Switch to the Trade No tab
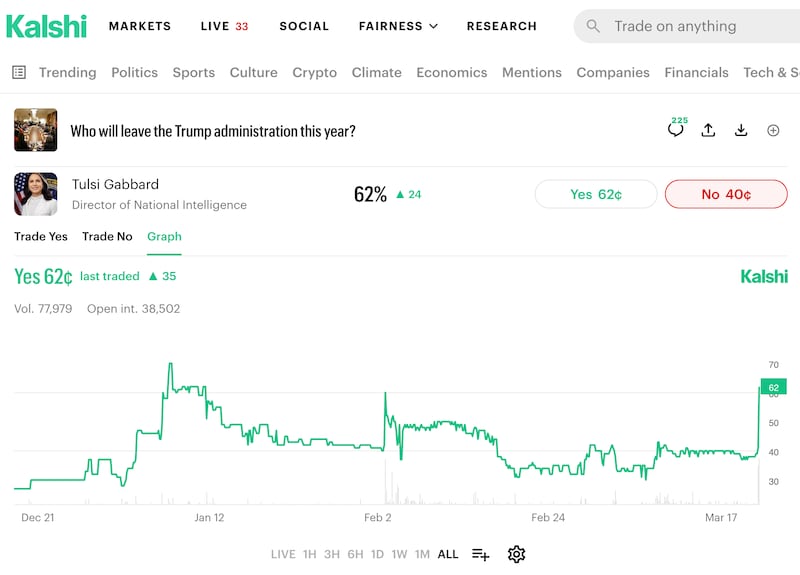The image size is (800, 575). tap(107, 236)
